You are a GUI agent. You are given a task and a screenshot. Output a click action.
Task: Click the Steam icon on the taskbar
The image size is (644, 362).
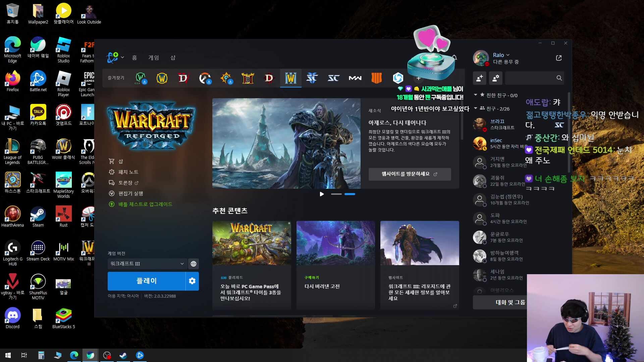click(x=123, y=355)
